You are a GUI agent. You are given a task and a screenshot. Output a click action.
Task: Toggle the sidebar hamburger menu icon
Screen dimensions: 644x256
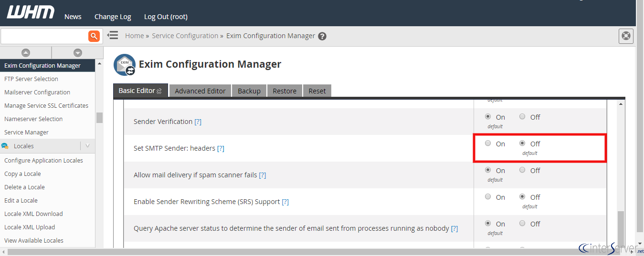pos(113,35)
